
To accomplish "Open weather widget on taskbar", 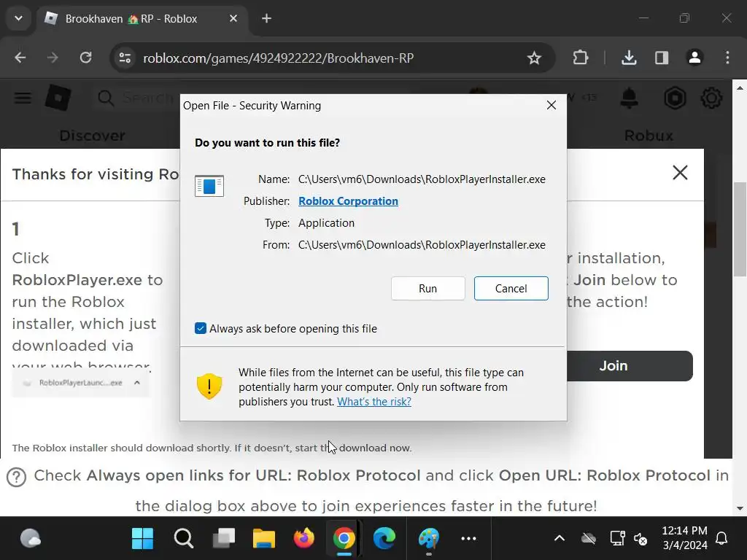I will click(31, 539).
